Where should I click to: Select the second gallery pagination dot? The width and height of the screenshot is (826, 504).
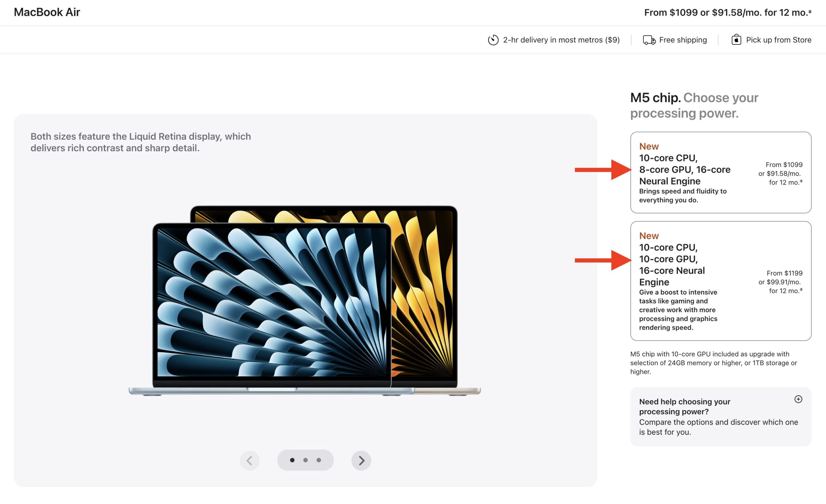click(305, 460)
